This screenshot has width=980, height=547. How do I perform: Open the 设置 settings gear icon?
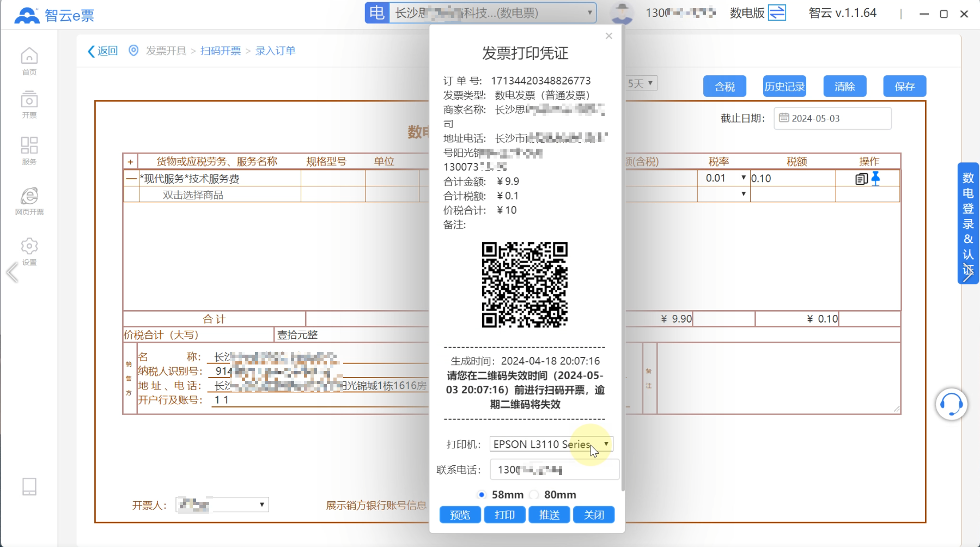(29, 251)
